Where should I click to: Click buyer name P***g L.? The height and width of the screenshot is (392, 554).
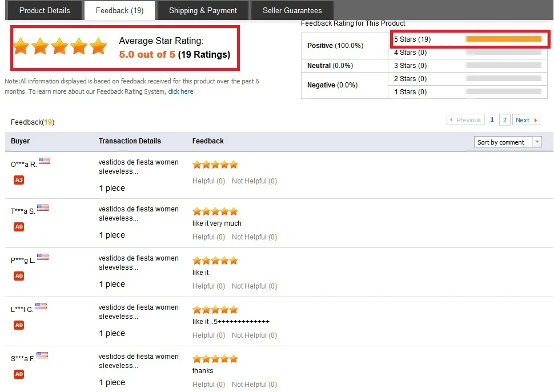pyautogui.click(x=23, y=261)
